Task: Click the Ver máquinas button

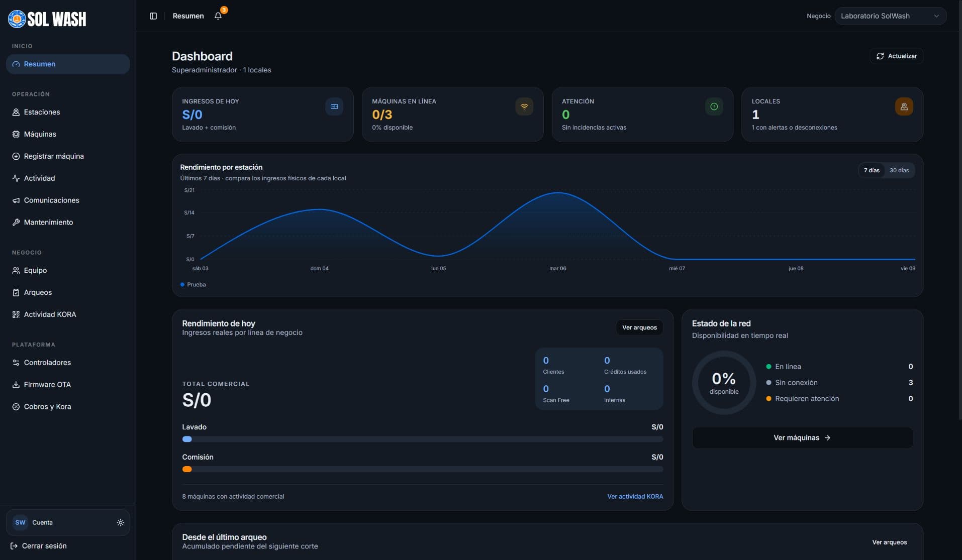Action: pos(802,438)
